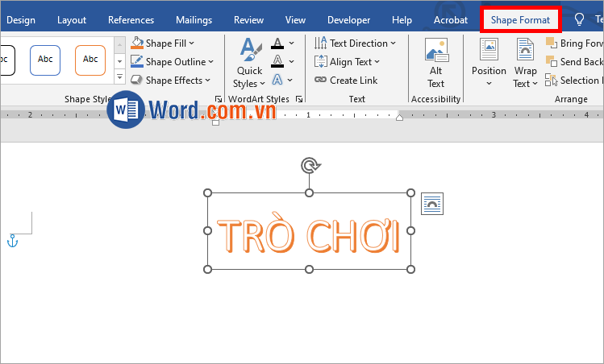This screenshot has height=364, width=604.
Task: Open the Developer tab
Action: pyautogui.click(x=348, y=20)
